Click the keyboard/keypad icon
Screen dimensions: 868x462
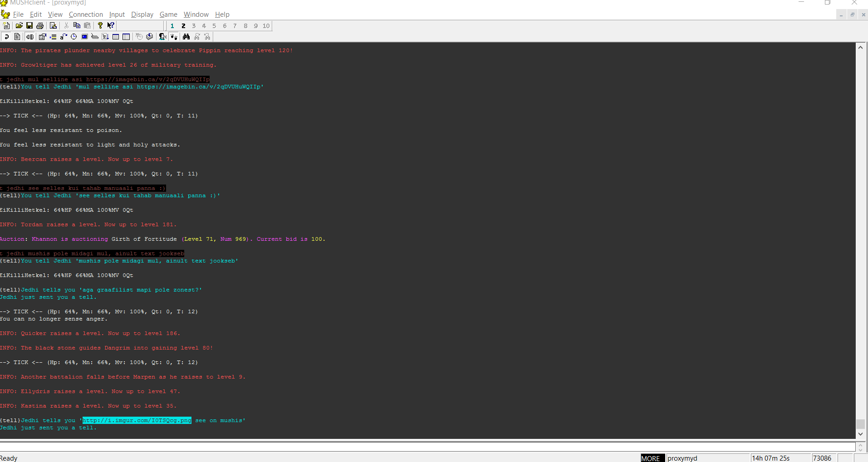tap(95, 37)
